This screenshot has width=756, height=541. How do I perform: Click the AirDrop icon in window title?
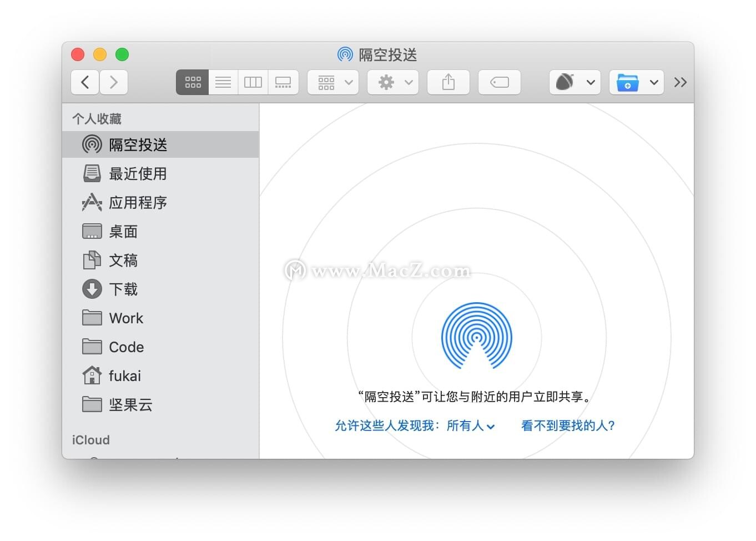click(345, 54)
